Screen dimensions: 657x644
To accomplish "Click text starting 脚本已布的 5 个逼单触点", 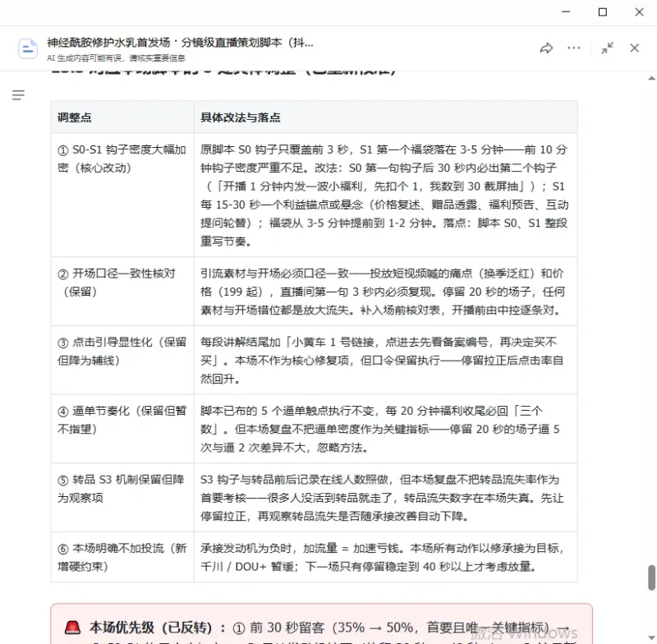I will 379,429.
